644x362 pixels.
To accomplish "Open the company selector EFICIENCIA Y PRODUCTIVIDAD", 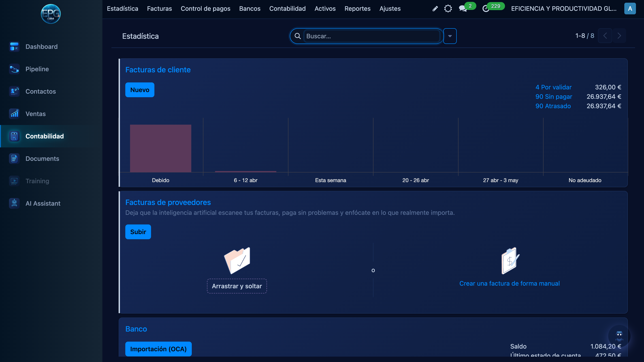I will 563,9.
